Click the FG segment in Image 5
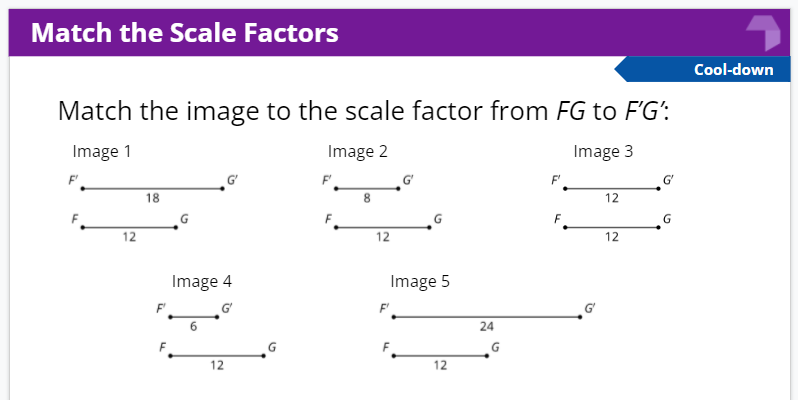The width and height of the screenshot is (798, 400). pyautogui.click(x=440, y=356)
